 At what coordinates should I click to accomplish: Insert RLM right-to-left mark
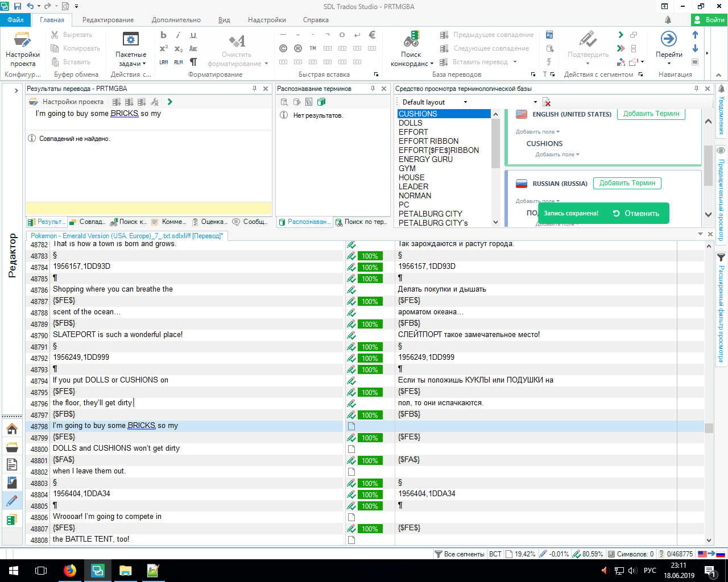[x=179, y=62]
